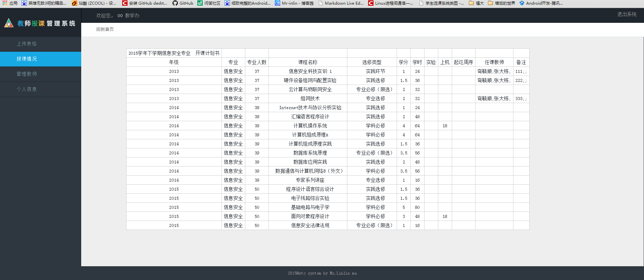Open the Android开发-腾讯 bookmark
Screen dimensions: 644x280
[541, 3]
